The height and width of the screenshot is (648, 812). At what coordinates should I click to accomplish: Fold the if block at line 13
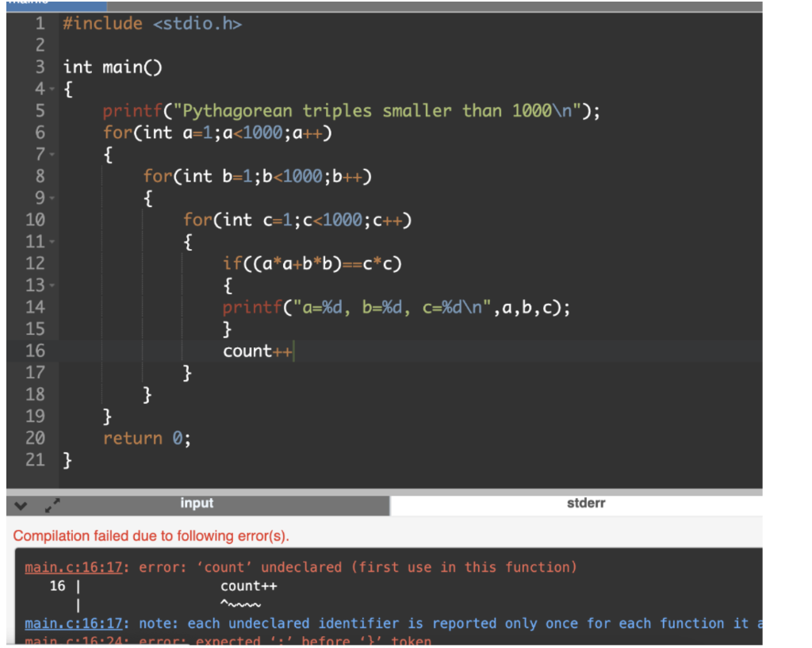tap(52, 285)
